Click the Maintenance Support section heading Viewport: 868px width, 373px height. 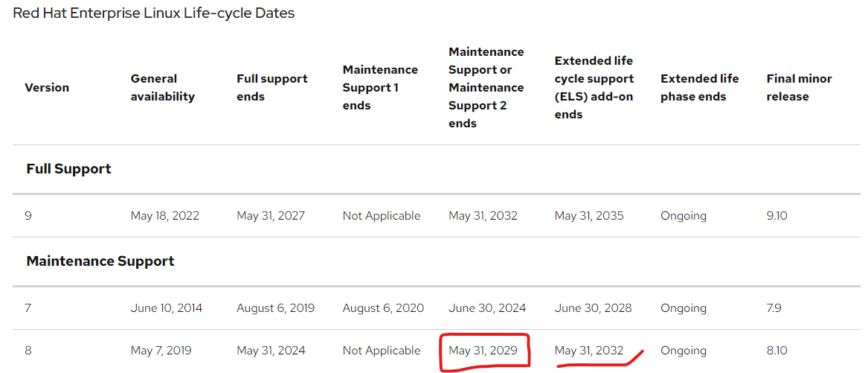(x=100, y=261)
